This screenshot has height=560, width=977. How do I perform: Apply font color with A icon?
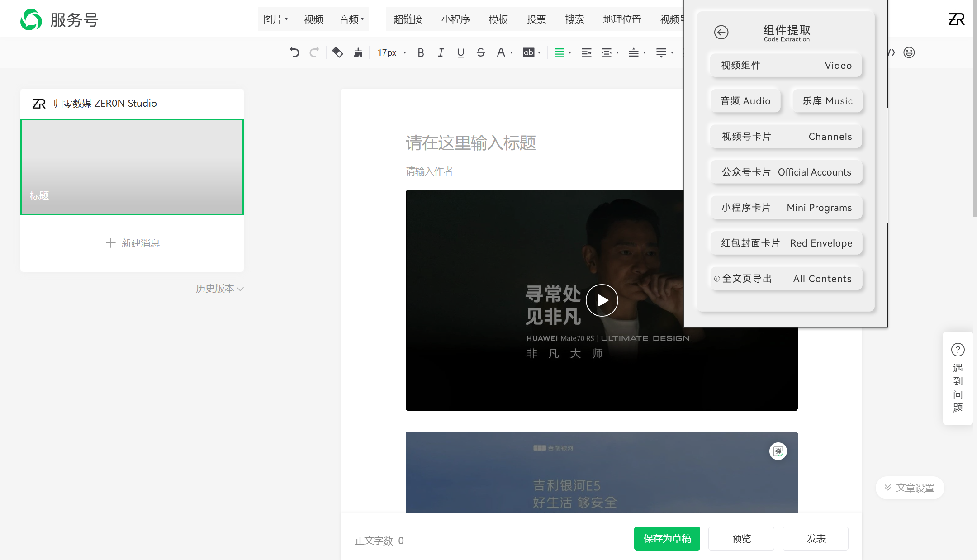[501, 52]
